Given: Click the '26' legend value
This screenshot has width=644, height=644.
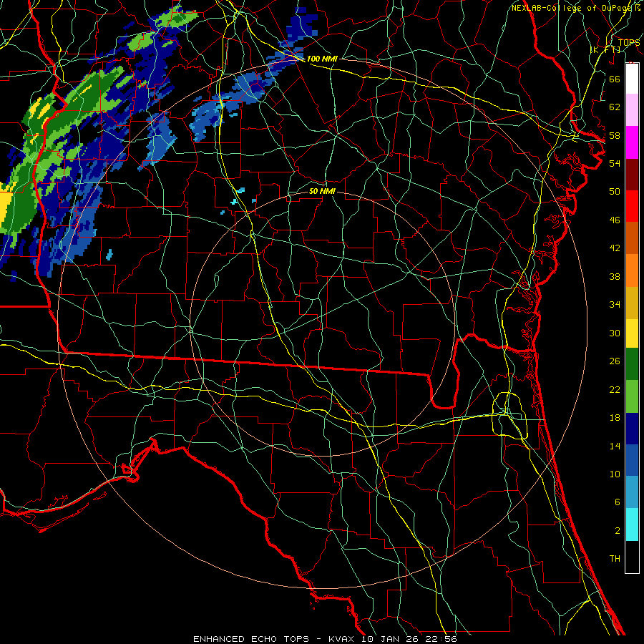Looking at the screenshot, I should [x=615, y=361].
